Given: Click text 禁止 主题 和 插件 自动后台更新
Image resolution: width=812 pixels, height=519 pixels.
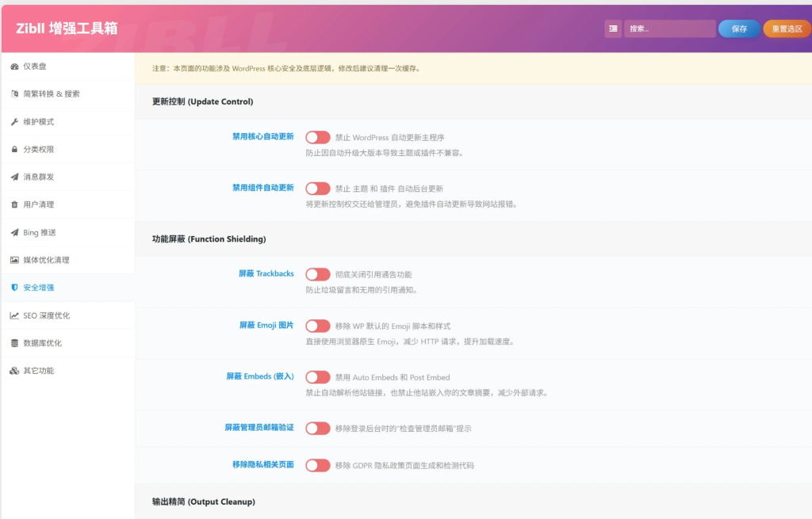Looking at the screenshot, I should pos(389,189).
